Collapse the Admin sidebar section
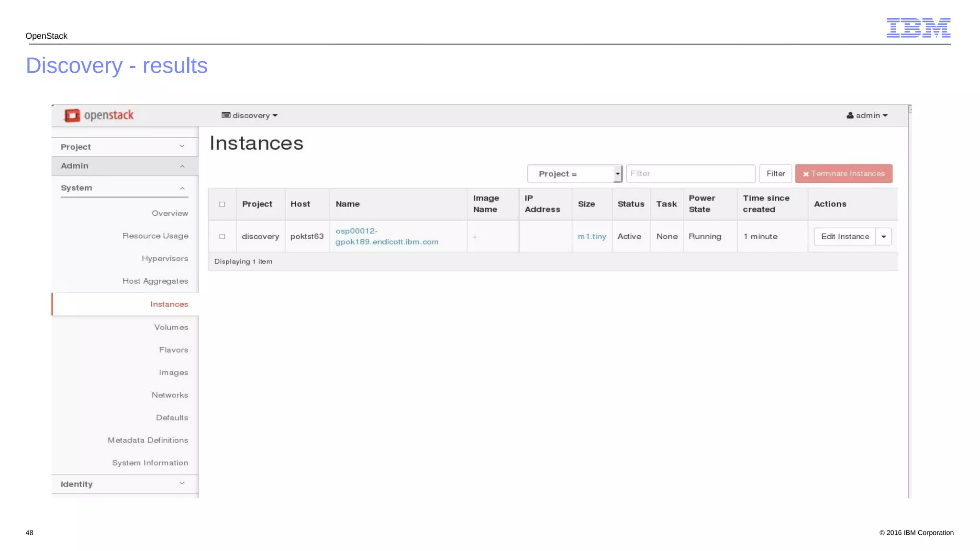 125,166
